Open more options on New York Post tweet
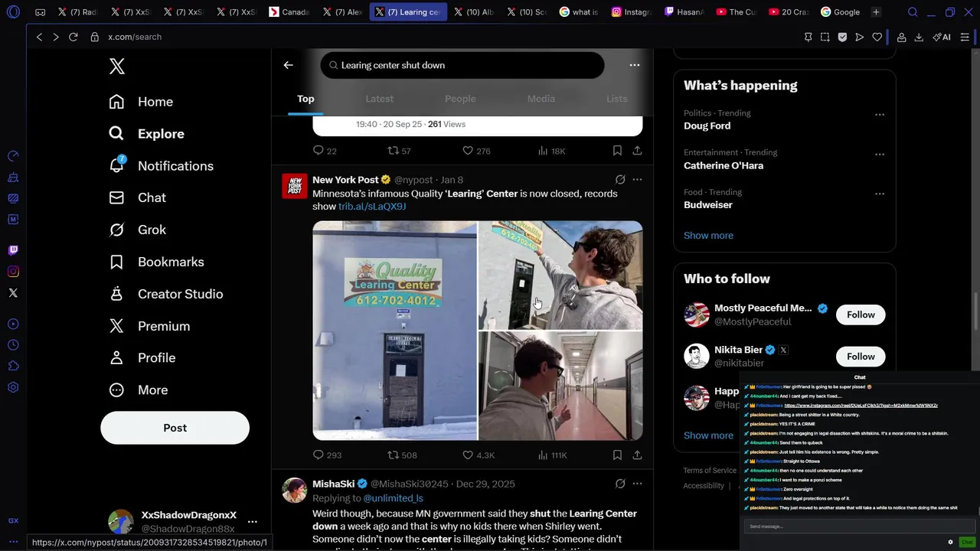 pos(637,180)
